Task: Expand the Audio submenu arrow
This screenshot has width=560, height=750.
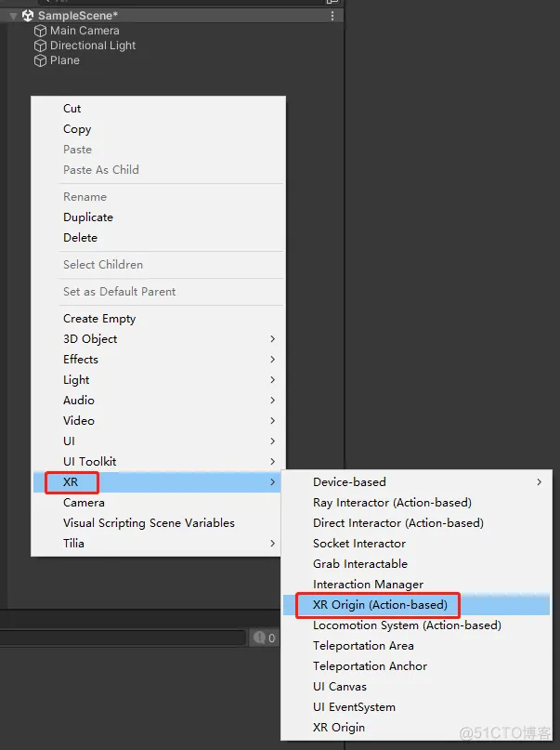Action: (x=272, y=401)
